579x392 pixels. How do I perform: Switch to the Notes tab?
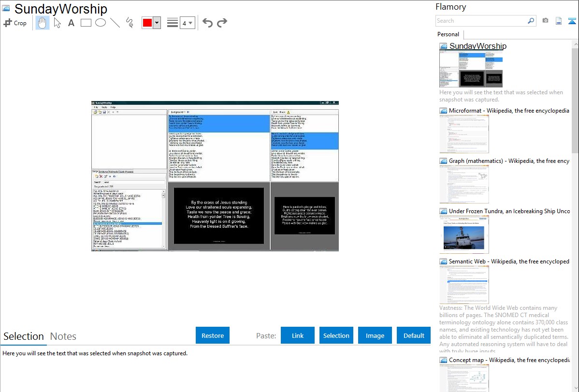(63, 336)
